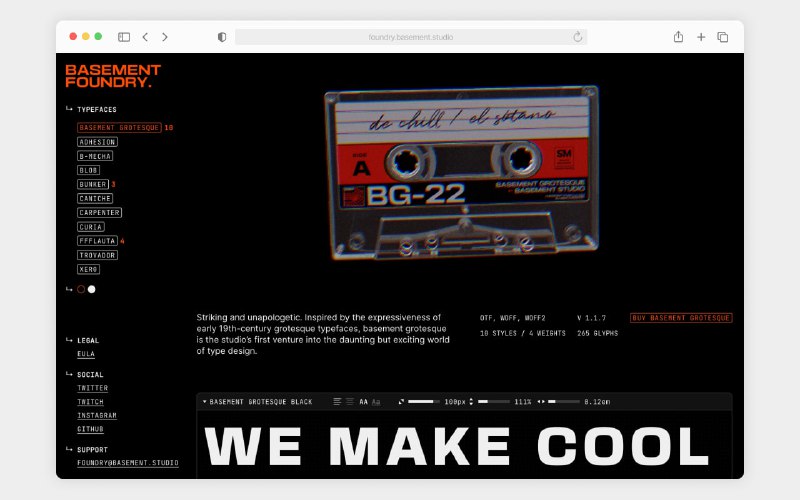Open a new tab with plus icon
The width and height of the screenshot is (800, 500).
tap(701, 37)
